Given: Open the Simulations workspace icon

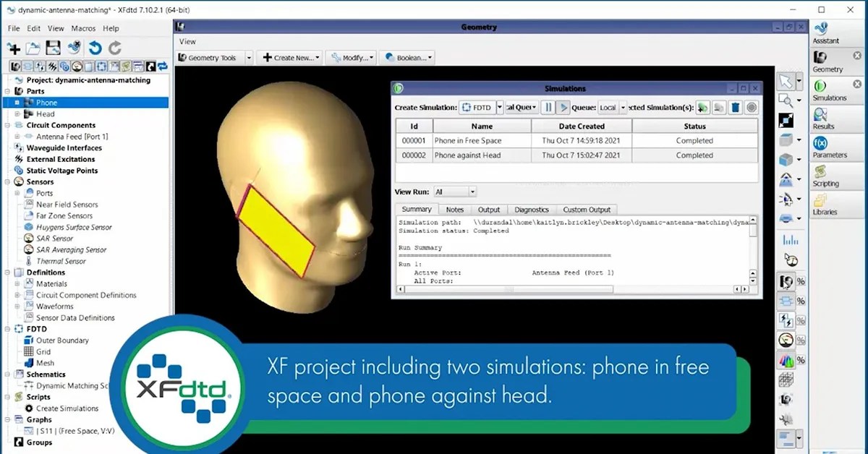Looking at the screenshot, I should [821, 85].
